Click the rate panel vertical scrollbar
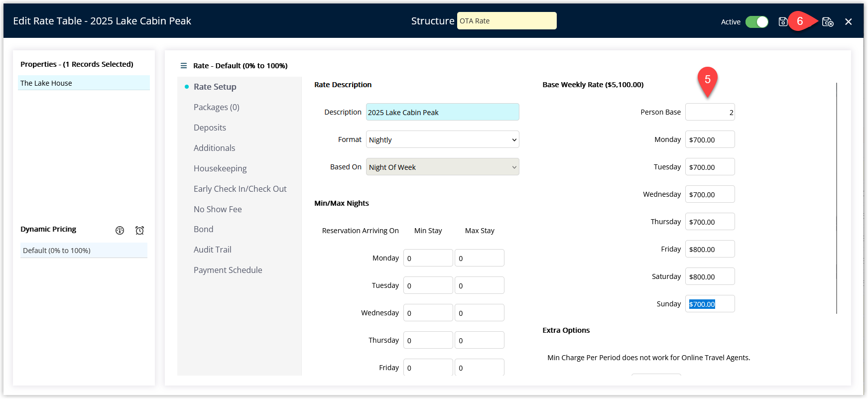868x399 pixels. coord(837,198)
